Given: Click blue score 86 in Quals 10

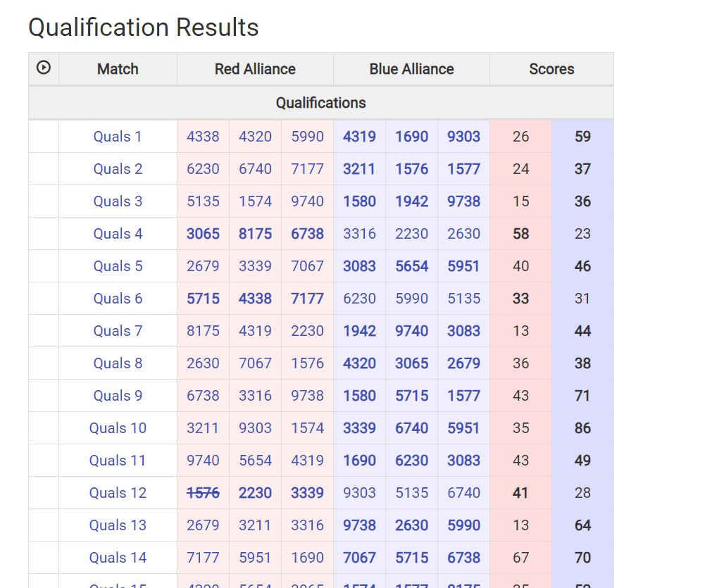Looking at the screenshot, I should [582, 428].
